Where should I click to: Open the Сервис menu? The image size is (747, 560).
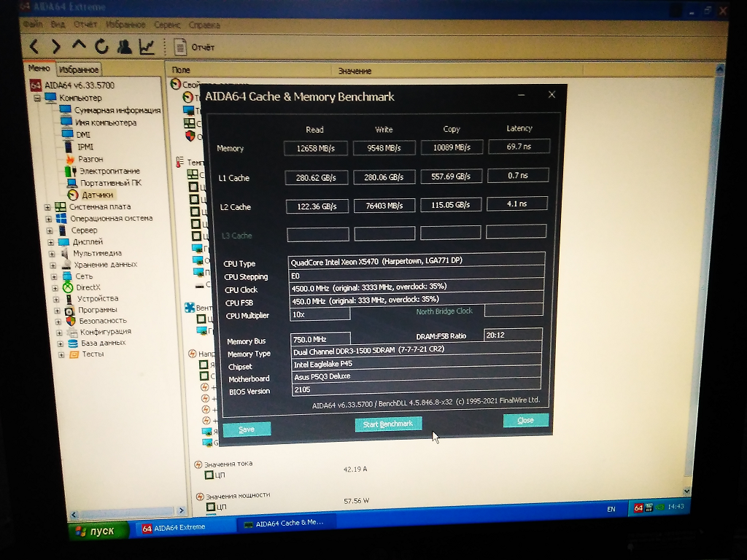click(167, 25)
